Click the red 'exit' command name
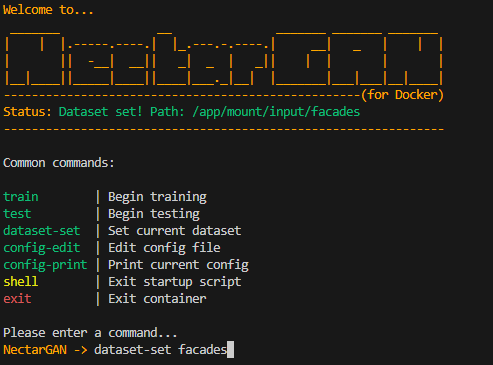The height and width of the screenshot is (365, 493). pos(17,299)
